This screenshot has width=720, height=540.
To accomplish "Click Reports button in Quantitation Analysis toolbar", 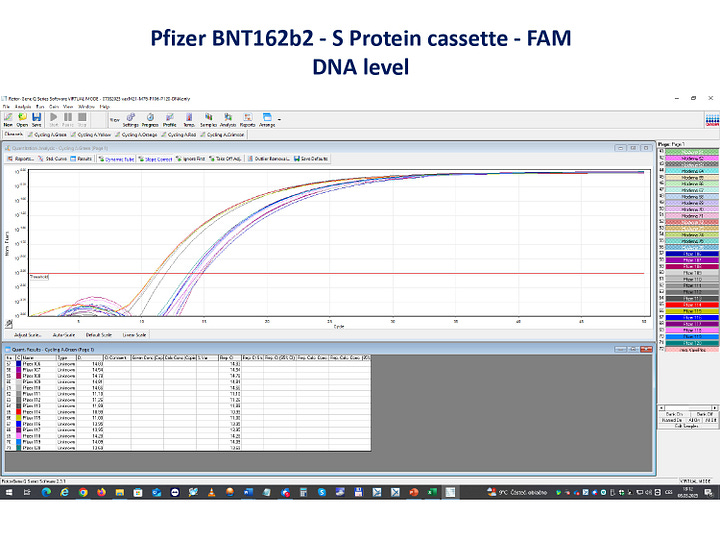I will (21, 159).
